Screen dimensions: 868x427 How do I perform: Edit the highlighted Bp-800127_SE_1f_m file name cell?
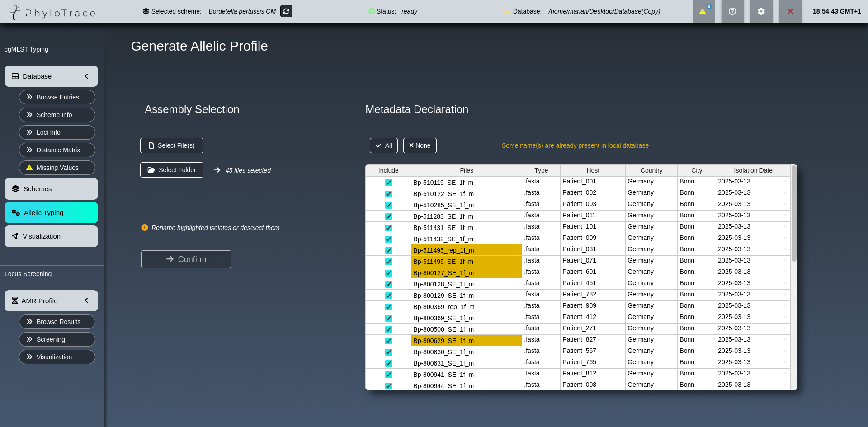466,273
